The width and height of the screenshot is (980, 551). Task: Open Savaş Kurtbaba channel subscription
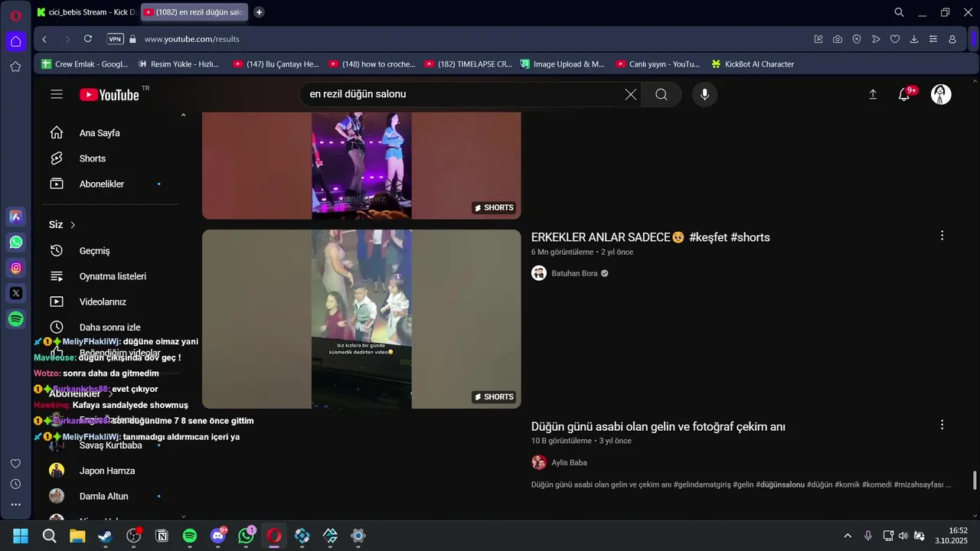109,445
